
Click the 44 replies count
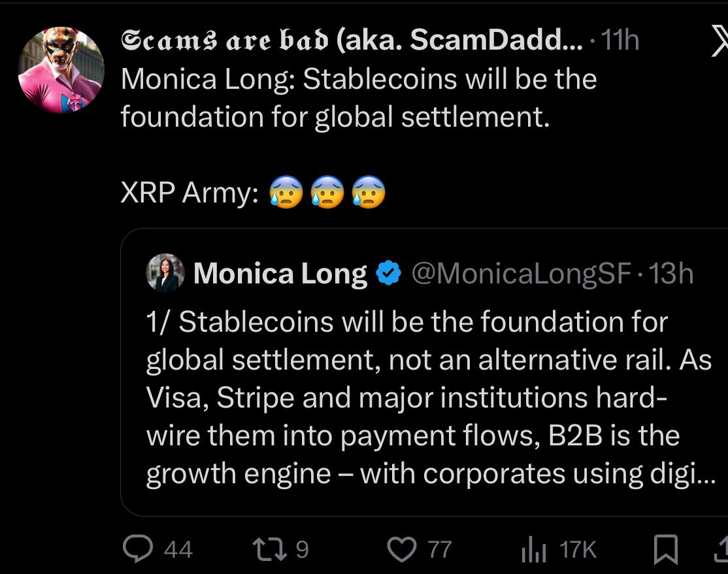tap(178, 550)
